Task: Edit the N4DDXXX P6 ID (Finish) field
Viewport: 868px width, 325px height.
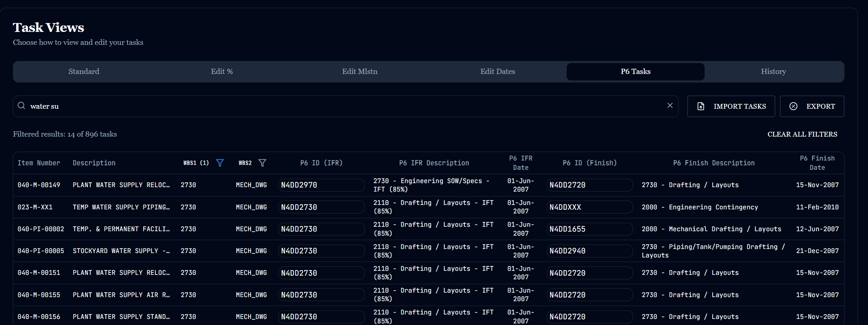Action: pos(590,207)
